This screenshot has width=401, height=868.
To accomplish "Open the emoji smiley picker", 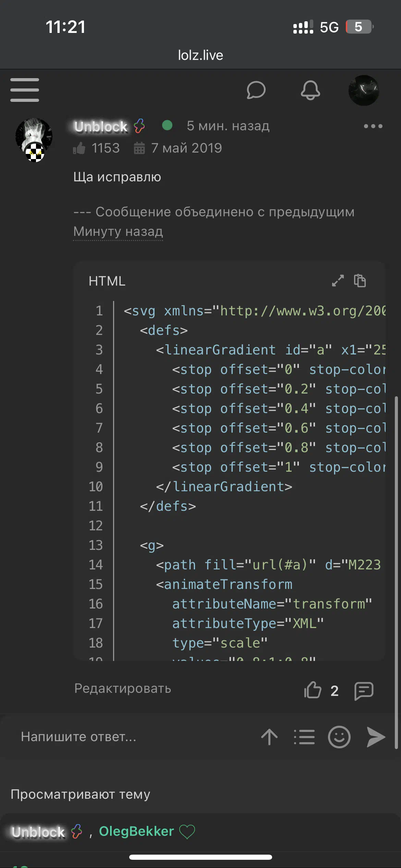I will 339,737.
